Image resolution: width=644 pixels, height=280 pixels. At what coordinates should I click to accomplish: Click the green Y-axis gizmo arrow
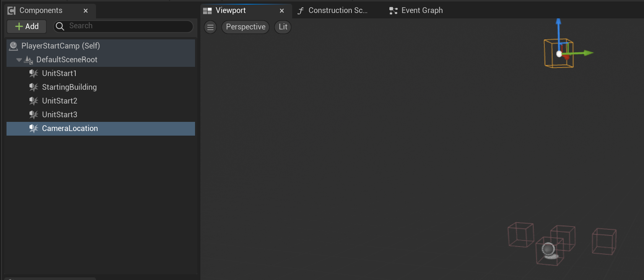585,53
